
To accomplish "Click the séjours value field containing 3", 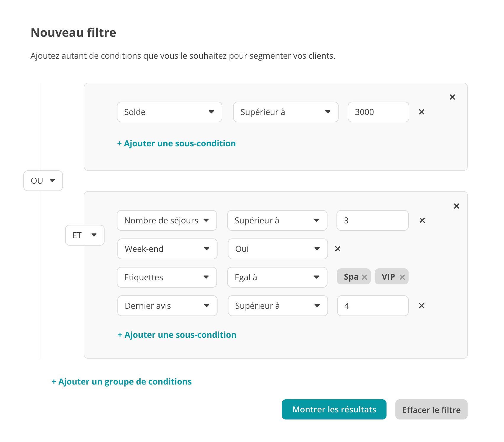I will tap(373, 220).
